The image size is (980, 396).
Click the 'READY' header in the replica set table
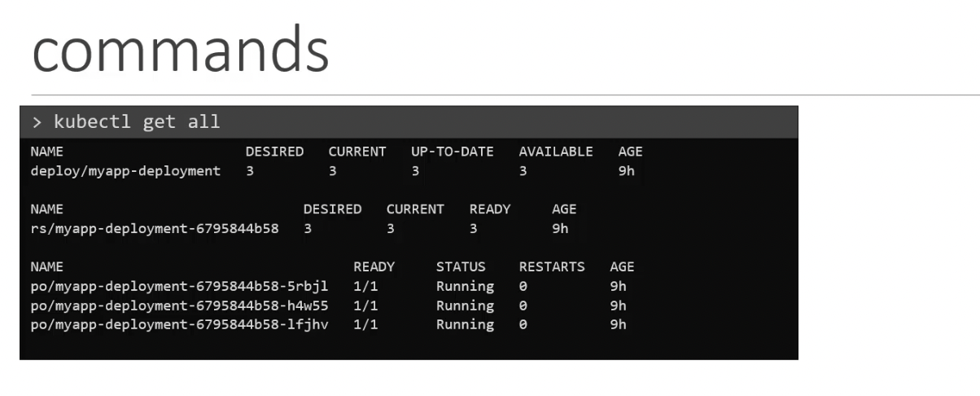click(x=490, y=209)
